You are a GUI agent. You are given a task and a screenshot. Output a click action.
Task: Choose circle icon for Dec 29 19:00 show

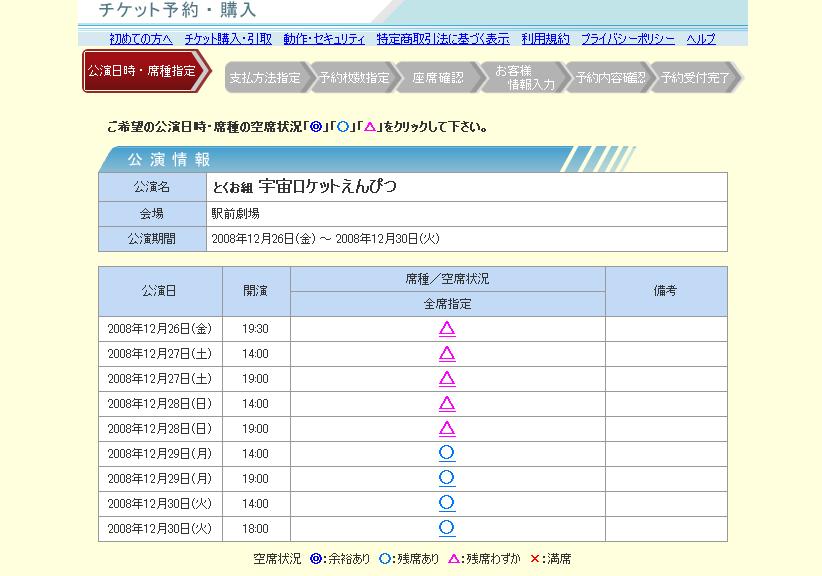(x=447, y=479)
